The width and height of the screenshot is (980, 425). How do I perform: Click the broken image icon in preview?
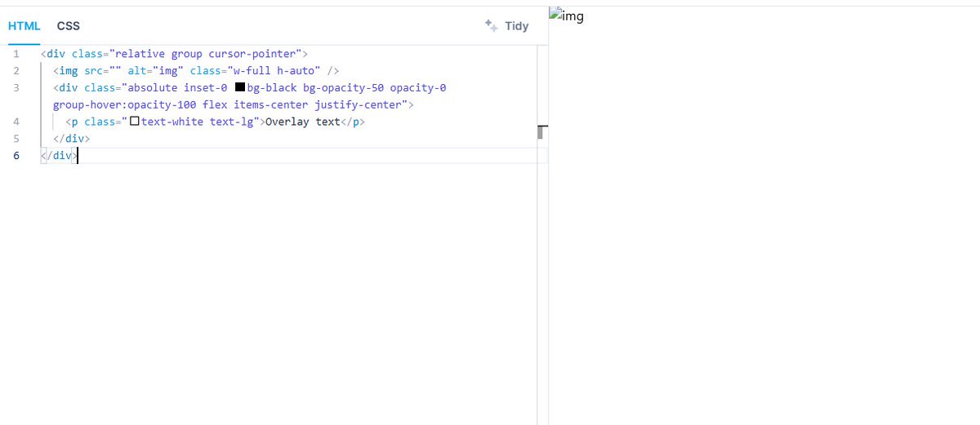[557, 14]
